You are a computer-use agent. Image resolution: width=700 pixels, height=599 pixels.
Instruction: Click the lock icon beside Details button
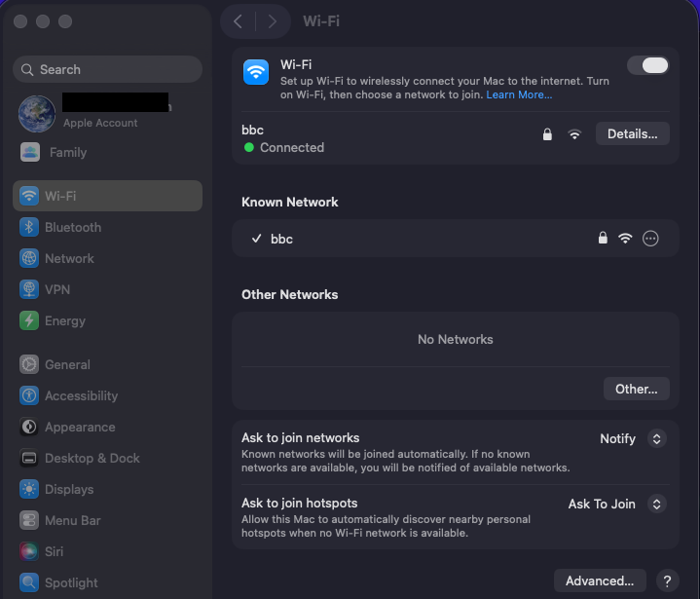click(x=547, y=134)
